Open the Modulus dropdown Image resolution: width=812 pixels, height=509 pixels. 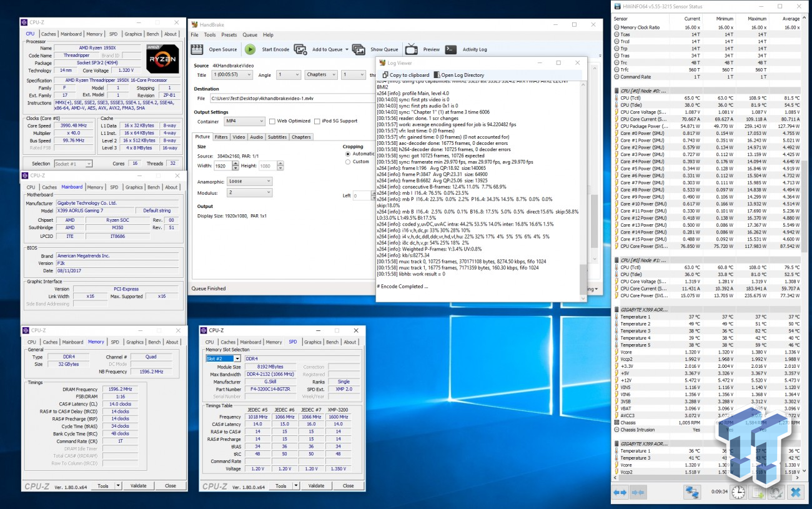250,193
